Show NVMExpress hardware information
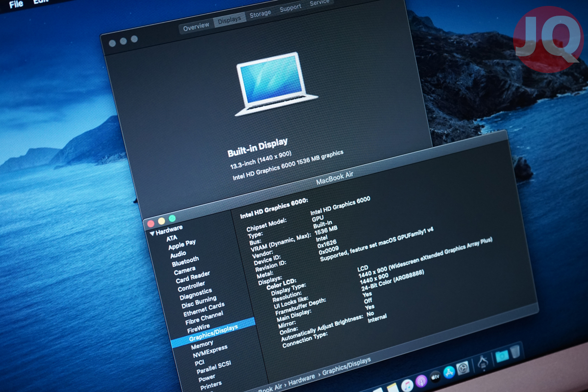588x392 pixels. pos(210,351)
